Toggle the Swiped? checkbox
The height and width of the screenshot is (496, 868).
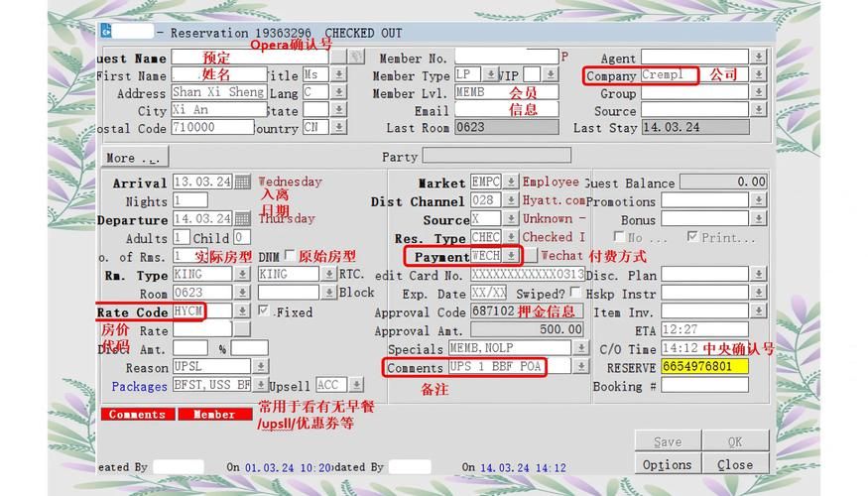pos(576,293)
